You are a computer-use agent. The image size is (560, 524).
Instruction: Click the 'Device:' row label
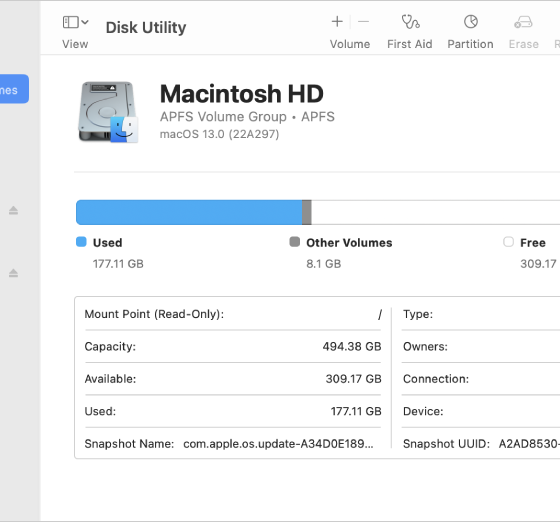(x=423, y=411)
